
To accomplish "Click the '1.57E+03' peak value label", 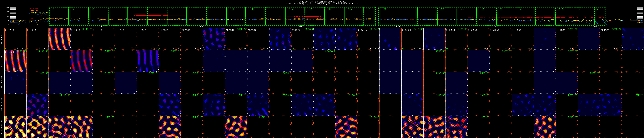I will [x=639, y=95].
